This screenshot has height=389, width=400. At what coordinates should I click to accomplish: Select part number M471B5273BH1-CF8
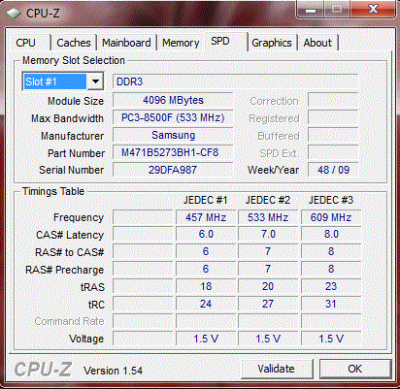[x=173, y=153]
